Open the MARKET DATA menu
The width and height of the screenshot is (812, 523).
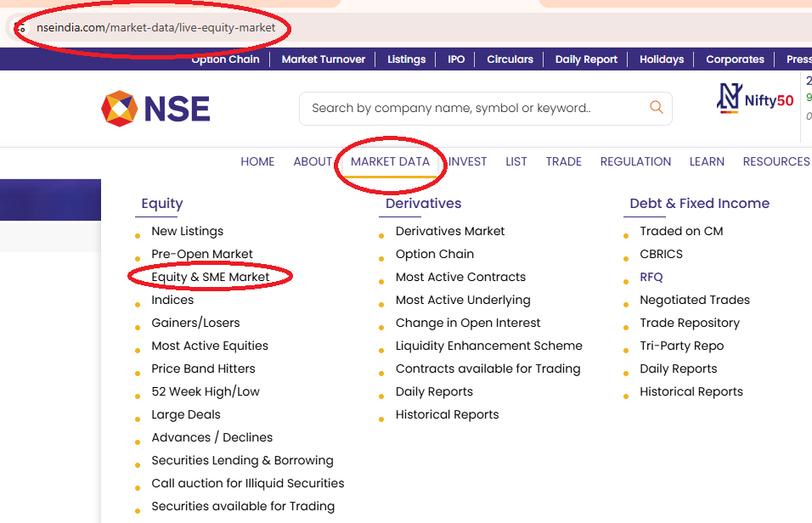click(x=390, y=161)
